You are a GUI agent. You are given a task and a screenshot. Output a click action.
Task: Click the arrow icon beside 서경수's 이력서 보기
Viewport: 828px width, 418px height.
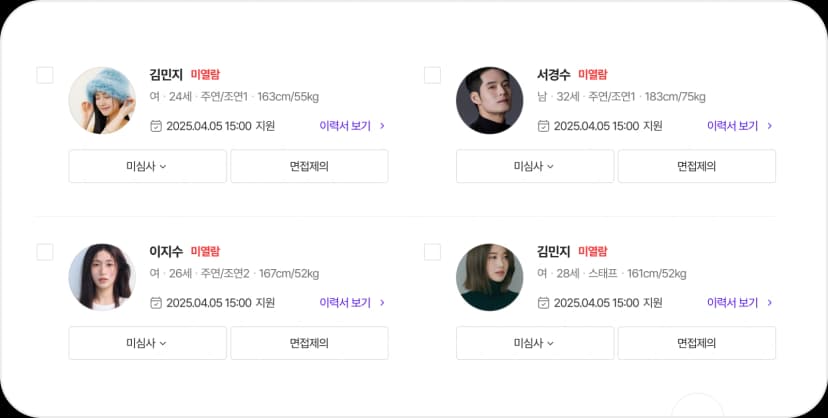point(769,126)
